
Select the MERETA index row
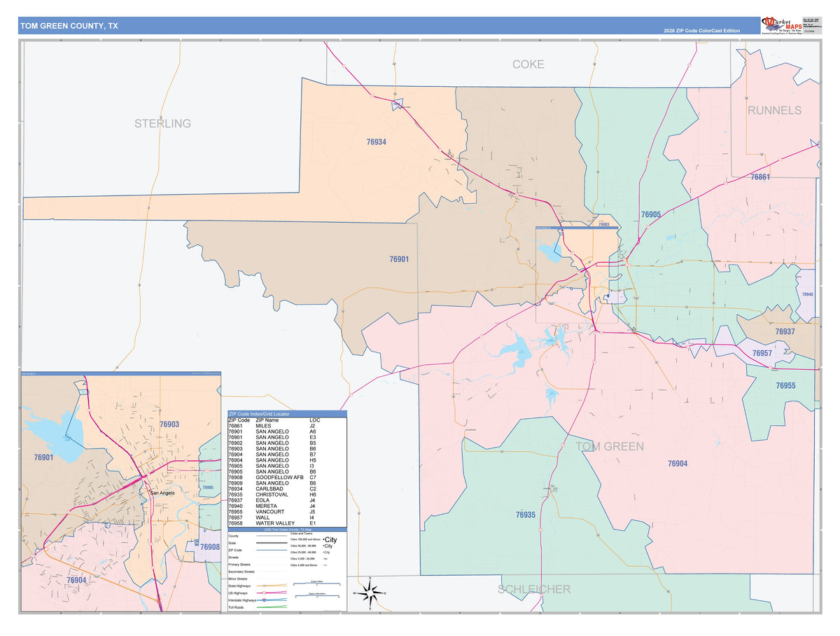[286, 506]
